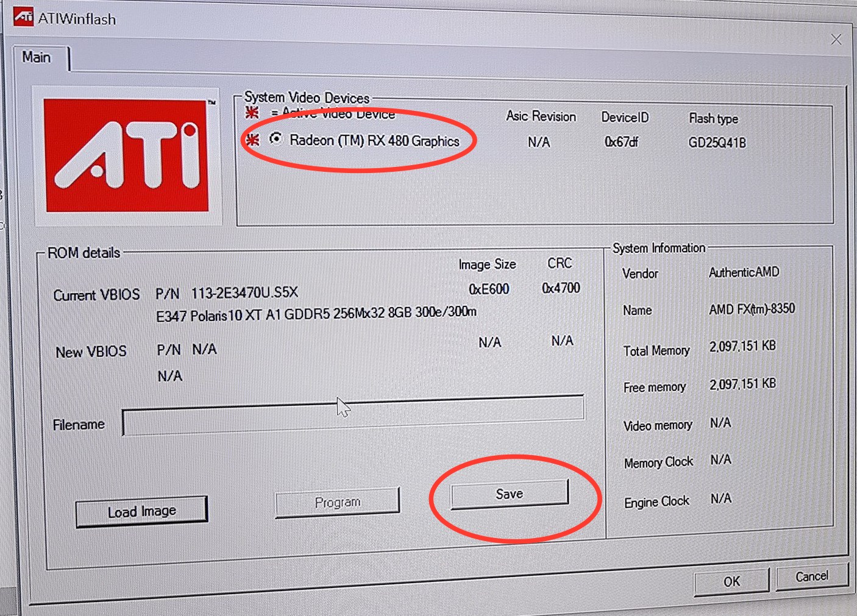The image size is (857, 616).
Task: Click the large ATI logo image
Action: click(127, 156)
